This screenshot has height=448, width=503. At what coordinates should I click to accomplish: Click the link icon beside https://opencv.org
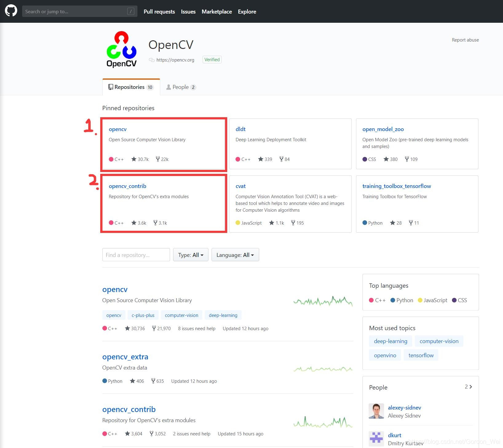click(x=151, y=60)
